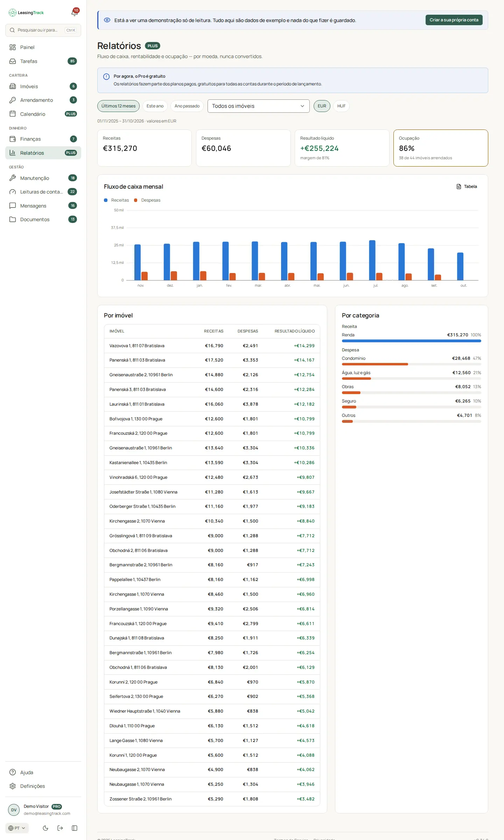Click the Painel dashboard icon
Screen dimensions: 504x840
(13, 47)
